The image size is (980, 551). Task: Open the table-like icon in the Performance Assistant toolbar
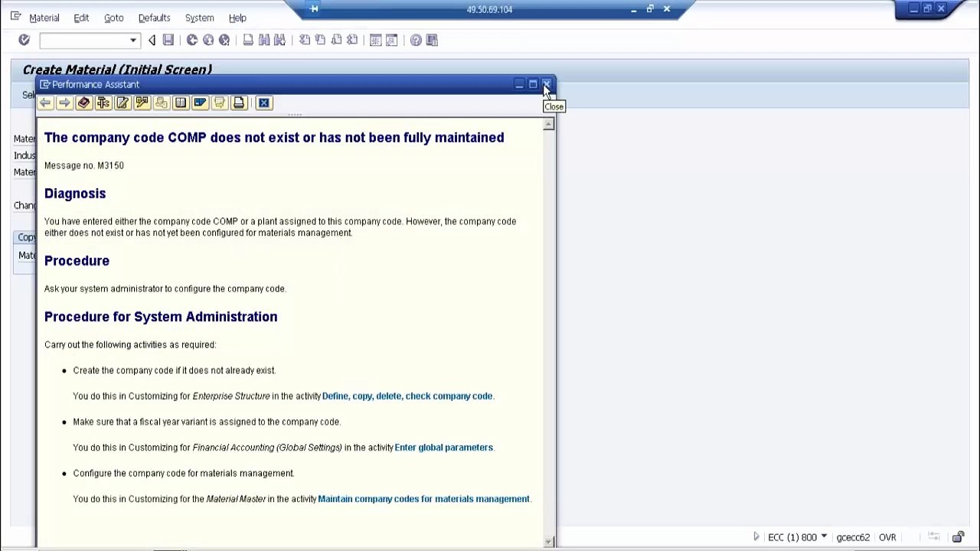(x=181, y=103)
